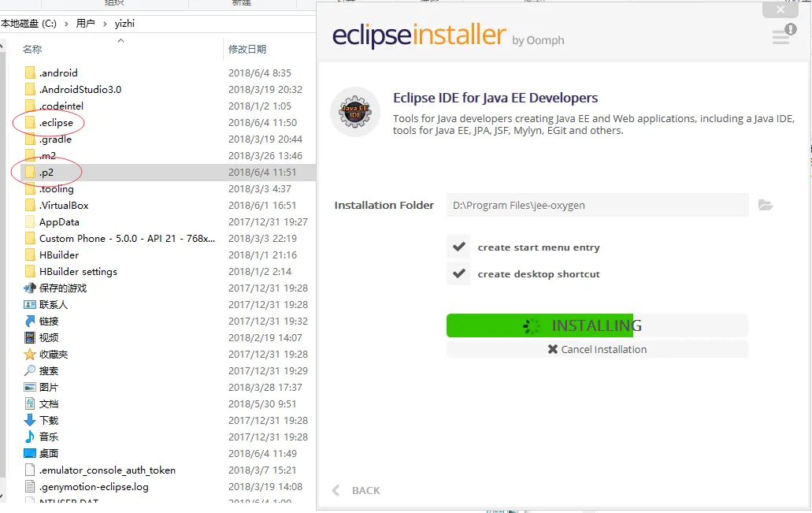Click the Installation Folder path field
The width and height of the screenshot is (812, 513).
[x=597, y=205]
